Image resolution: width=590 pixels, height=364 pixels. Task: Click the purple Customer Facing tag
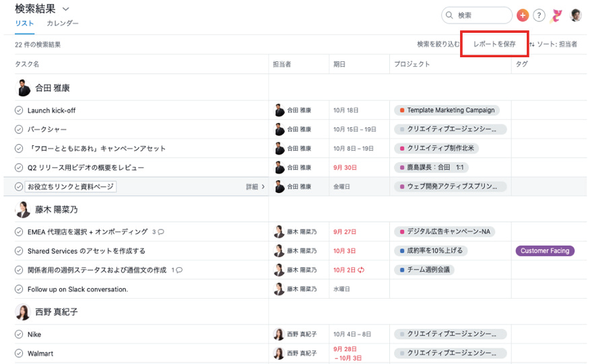pos(545,251)
